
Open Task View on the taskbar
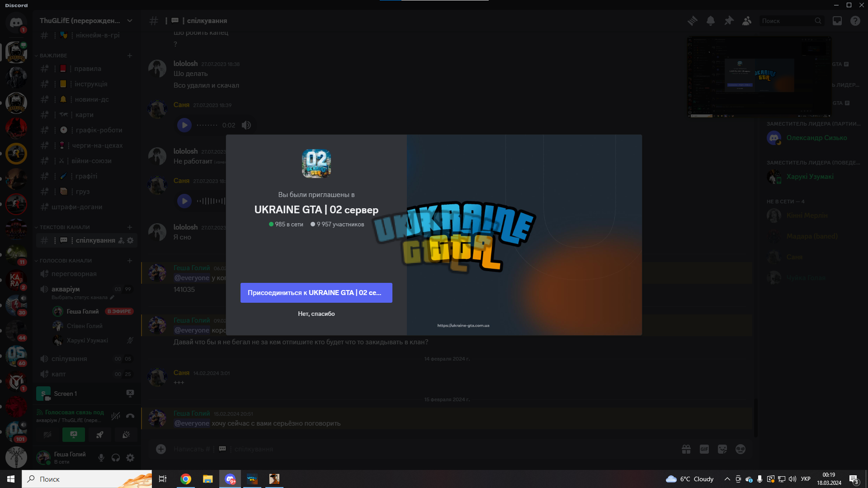[163, 479]
